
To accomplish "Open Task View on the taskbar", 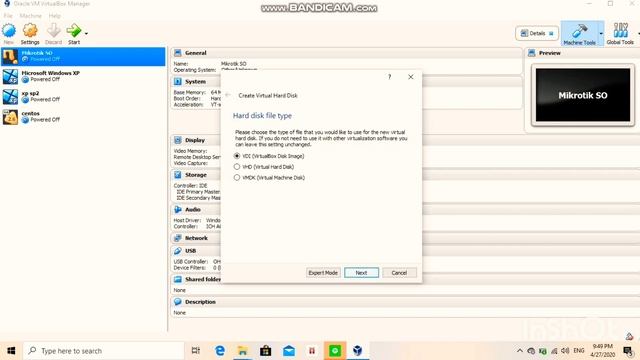I will 196,351.
